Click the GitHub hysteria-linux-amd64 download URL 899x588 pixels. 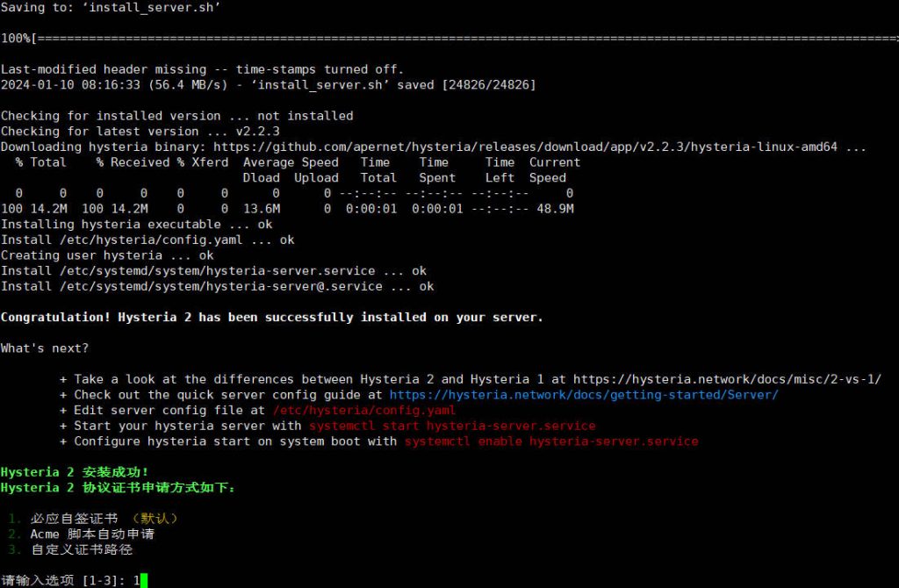tap(525, 147)
